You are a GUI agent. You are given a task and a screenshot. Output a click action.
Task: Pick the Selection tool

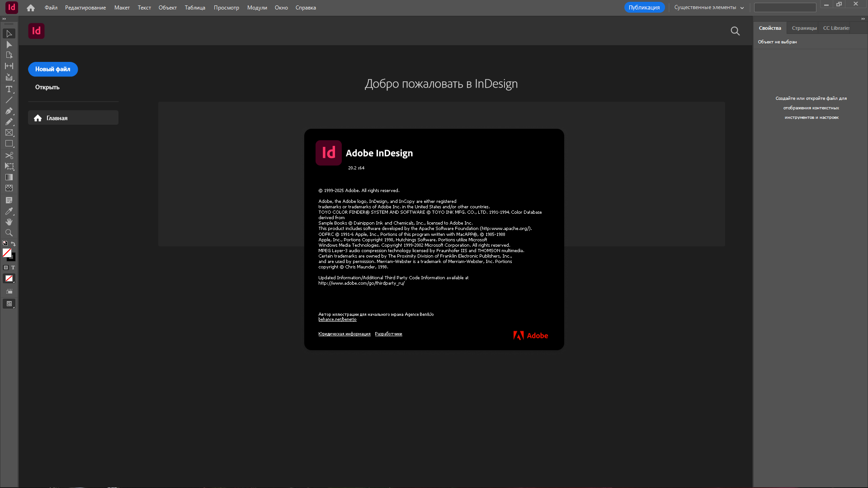(9, 33)
